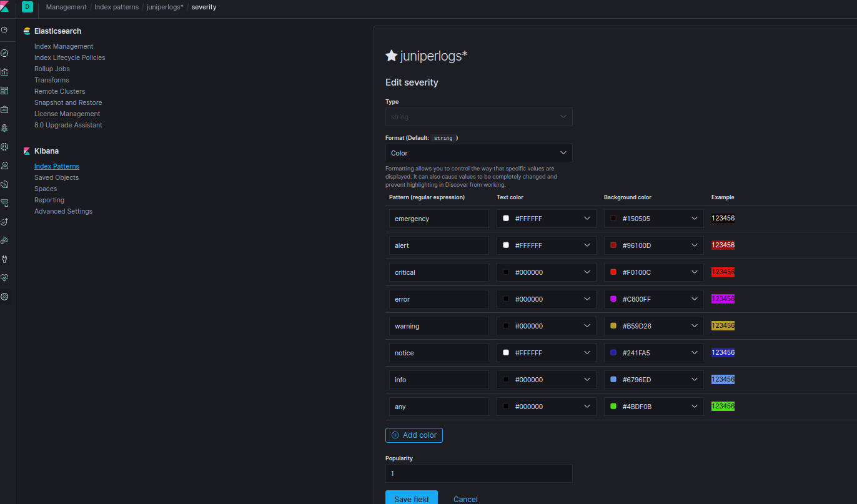
Task: Open text color dropdown for notice row
Action: tap(547, 353)
